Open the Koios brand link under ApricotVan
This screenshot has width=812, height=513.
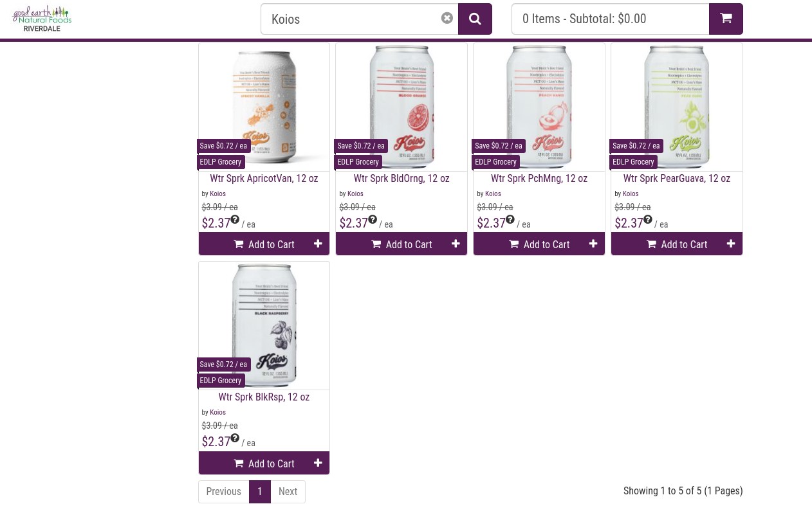pos(217,194)
